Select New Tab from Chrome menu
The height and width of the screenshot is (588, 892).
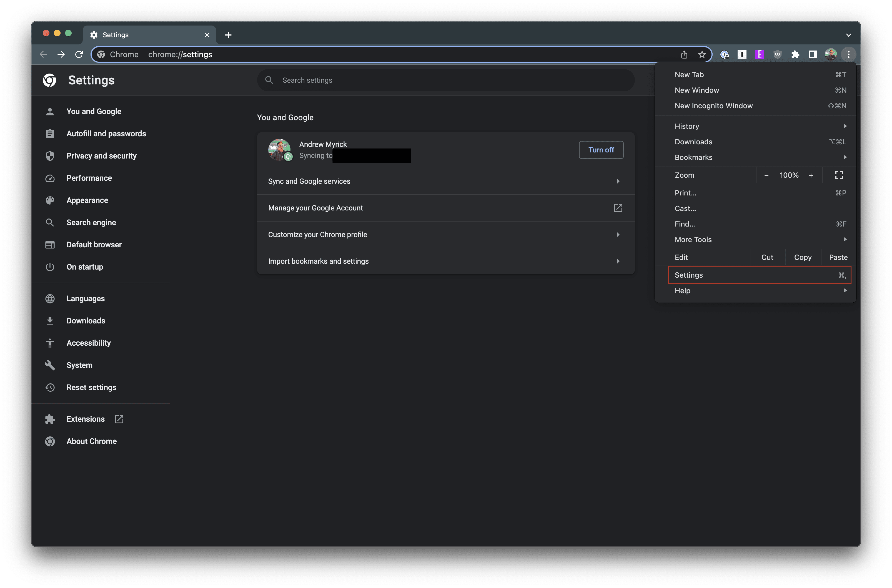[755, 75]
